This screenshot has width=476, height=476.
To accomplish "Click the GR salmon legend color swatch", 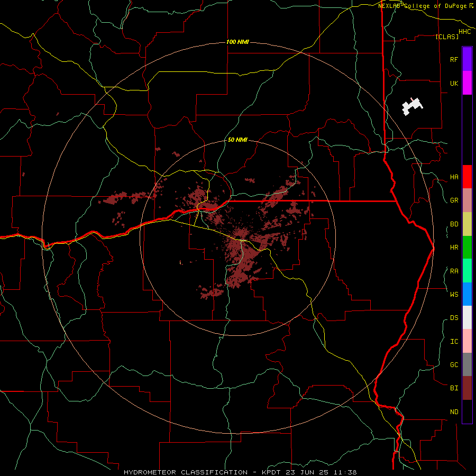I will click(x=467, y=200).
